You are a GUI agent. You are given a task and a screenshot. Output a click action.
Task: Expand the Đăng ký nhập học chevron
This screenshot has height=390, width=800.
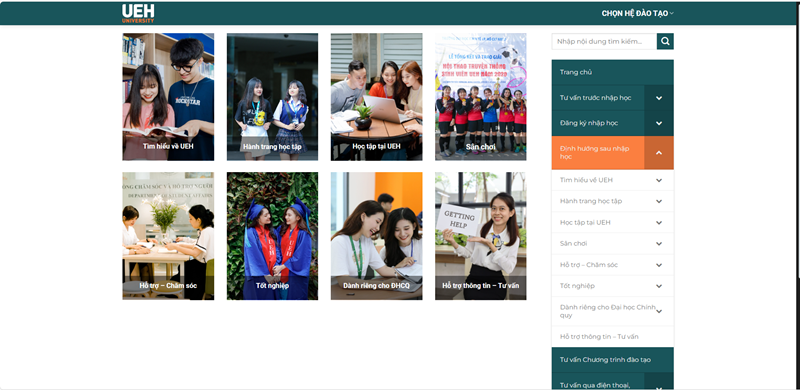[659, 124]
